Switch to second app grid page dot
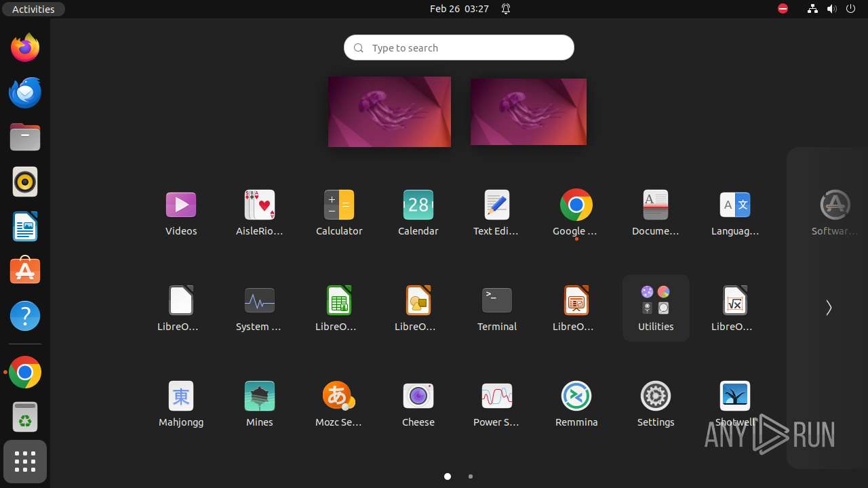This screenshot has height=488, width=868. pos(471,476)
